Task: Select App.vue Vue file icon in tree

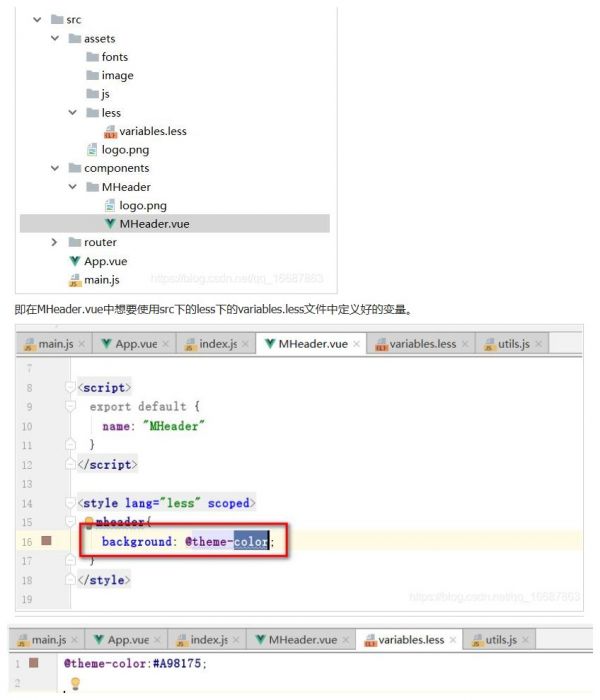Action: 75,261
